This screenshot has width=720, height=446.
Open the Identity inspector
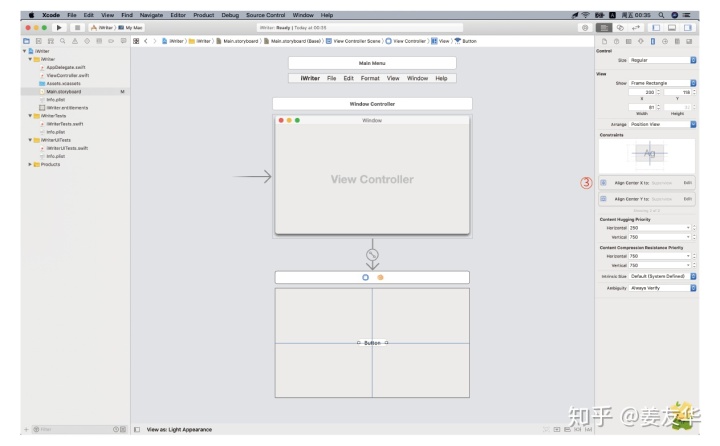(x=628, y=41)
